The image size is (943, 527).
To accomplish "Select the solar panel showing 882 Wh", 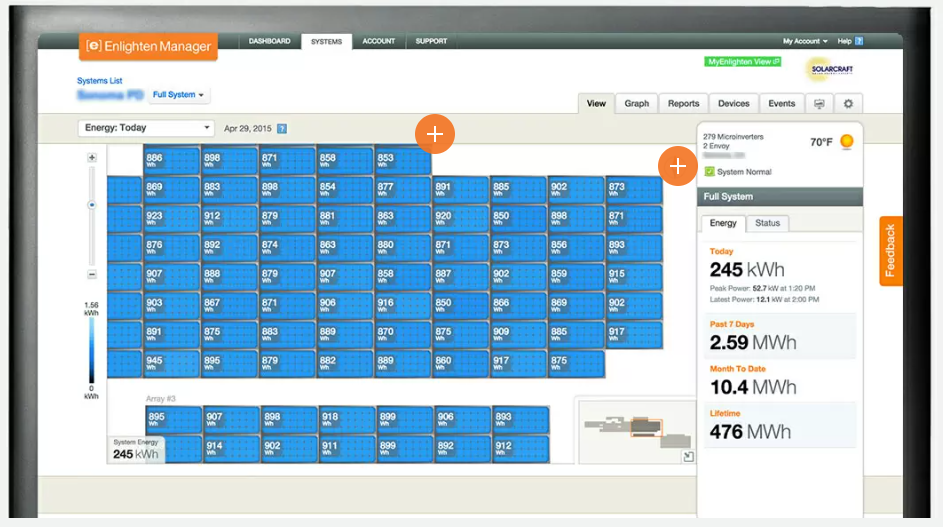I will point(345,363).
